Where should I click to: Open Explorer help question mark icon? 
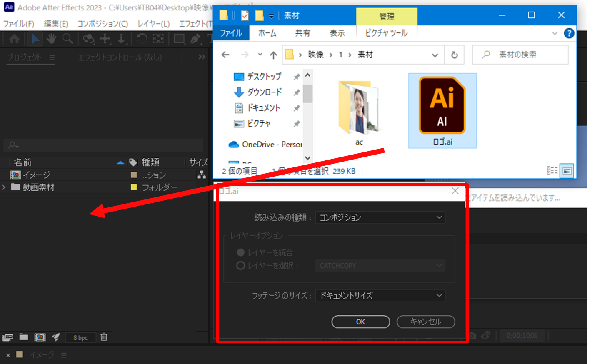click(569, 33)
